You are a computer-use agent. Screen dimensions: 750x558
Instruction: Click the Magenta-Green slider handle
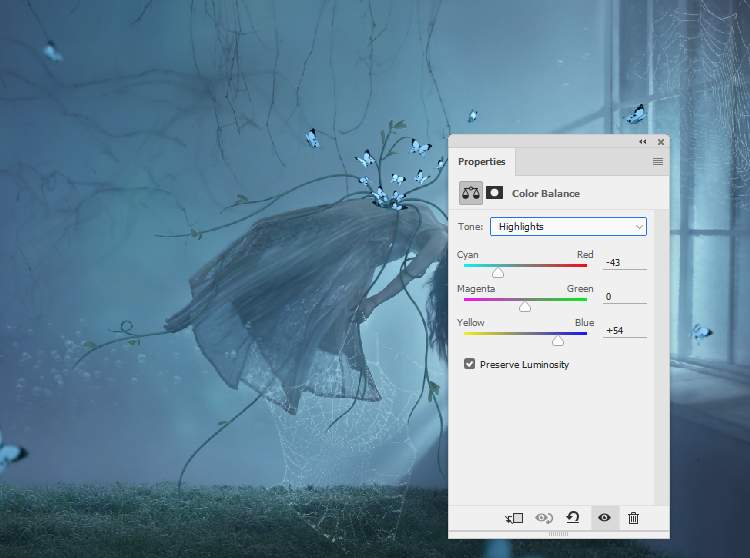point(525,306)
